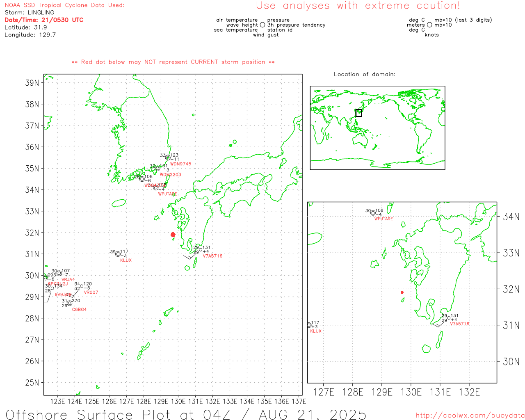Click the world overview map thumbnail
The image size is (525, 420).
coord(377,128)
